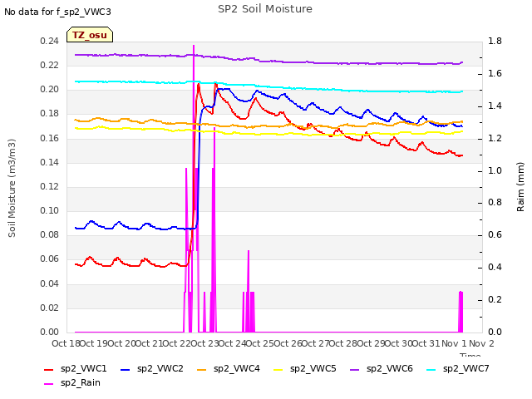This screenshot has width=532, height=399.
Task: Click the 0.00 left axis tick label
Action: [x=50, y=332]
